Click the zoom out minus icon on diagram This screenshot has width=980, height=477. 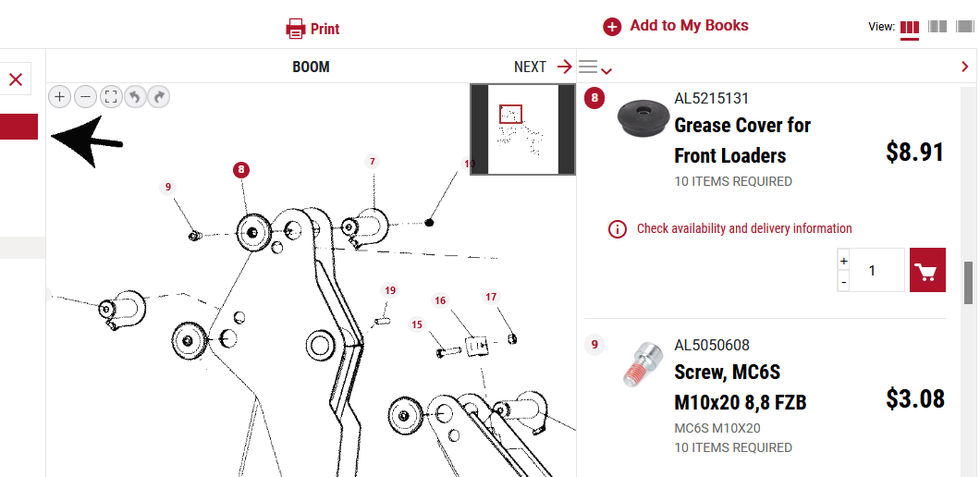point(86,97)
